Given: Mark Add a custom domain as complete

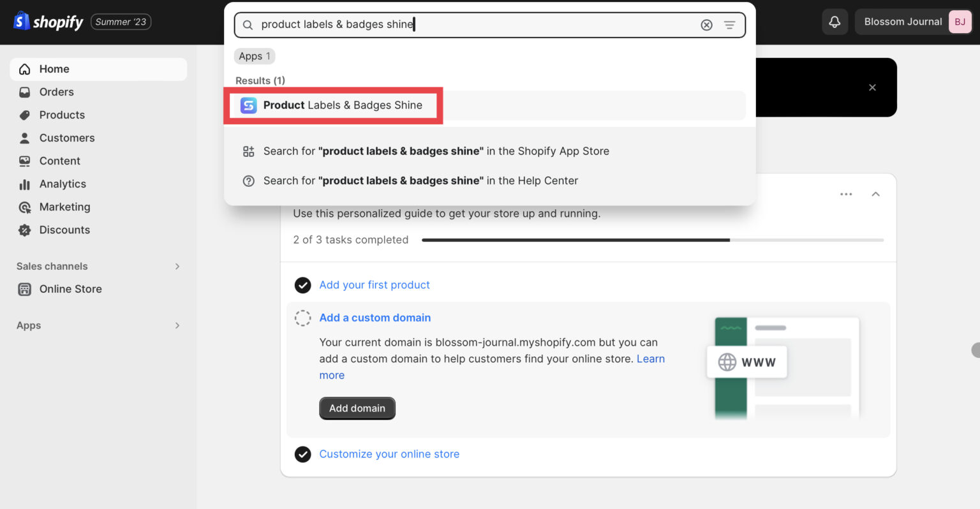Looking at the screenshot, I should (x=302, y=318).
